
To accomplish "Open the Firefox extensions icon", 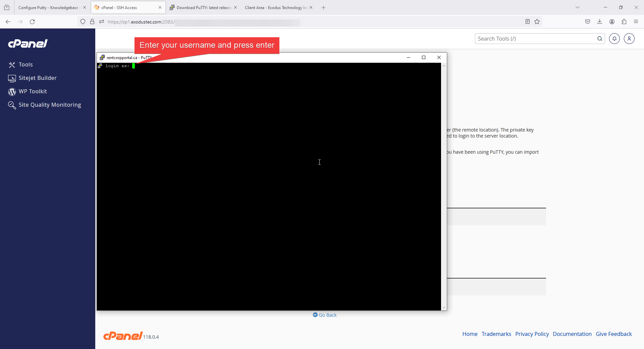I will click(x=624, y=22).
